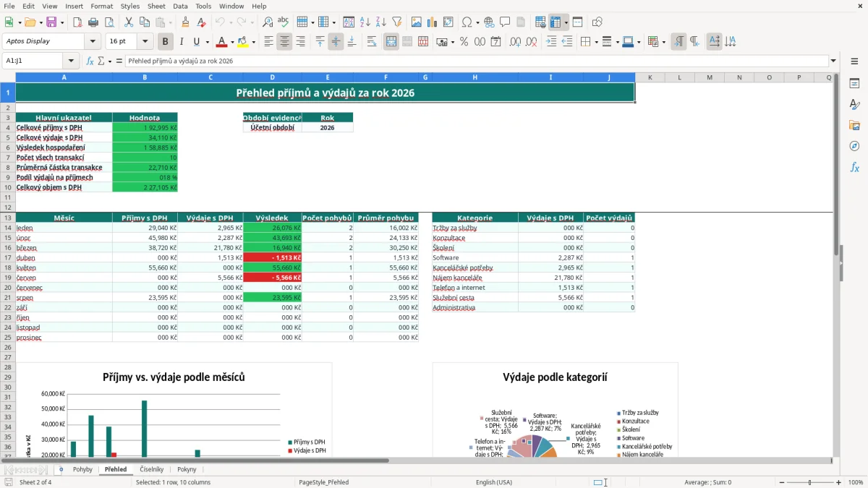Cut the selection with scissors icon

(128, 22)
